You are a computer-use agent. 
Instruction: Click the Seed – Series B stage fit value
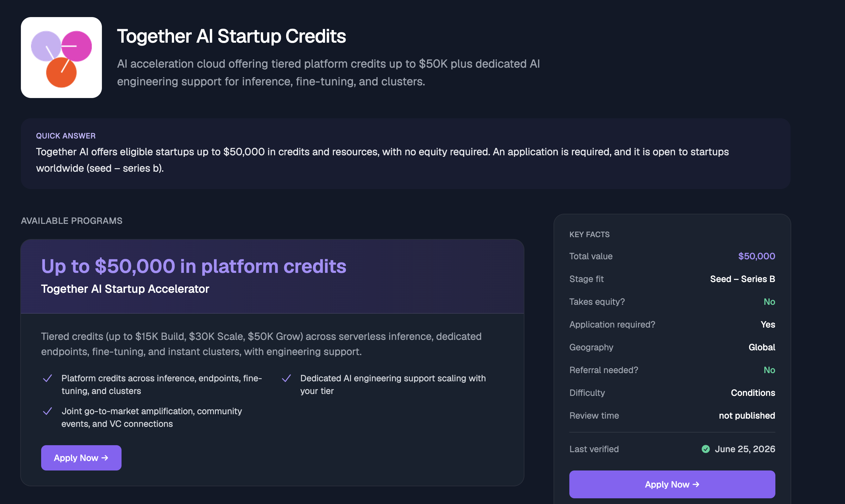(743, 279)
